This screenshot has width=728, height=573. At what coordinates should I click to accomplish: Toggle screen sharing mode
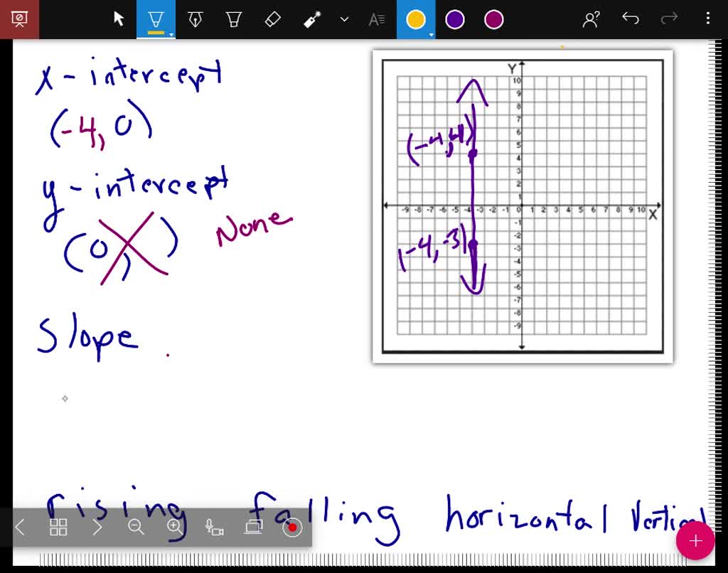[x=253, y=528]
